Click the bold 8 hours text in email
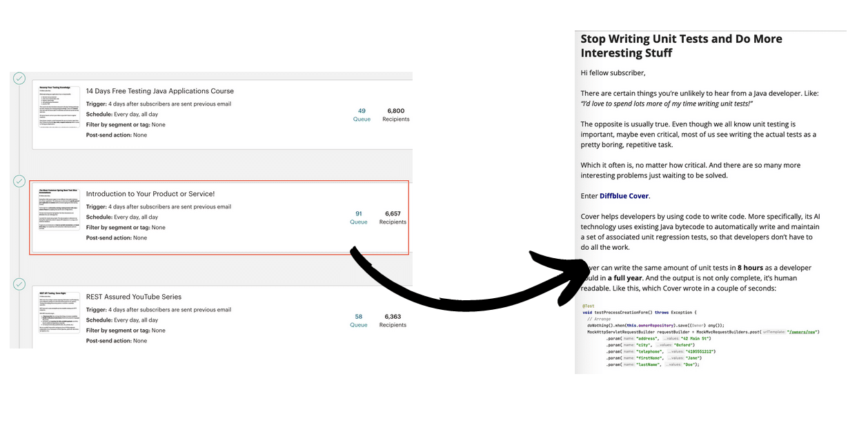 750,268
